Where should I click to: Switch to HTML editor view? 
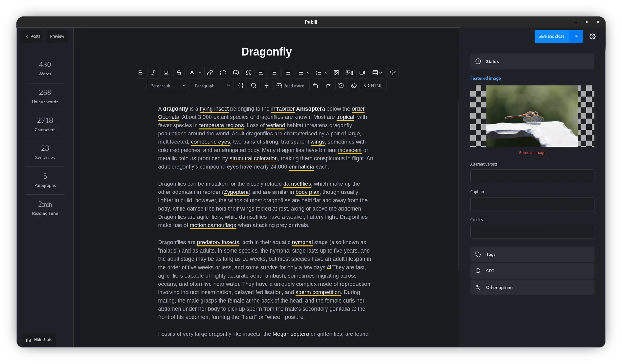click(x=373, y=86)
